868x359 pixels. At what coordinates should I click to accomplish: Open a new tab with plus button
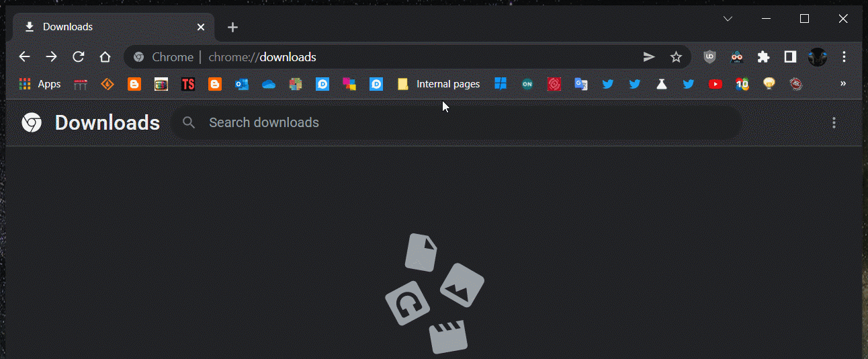click(x=232, y=27)
